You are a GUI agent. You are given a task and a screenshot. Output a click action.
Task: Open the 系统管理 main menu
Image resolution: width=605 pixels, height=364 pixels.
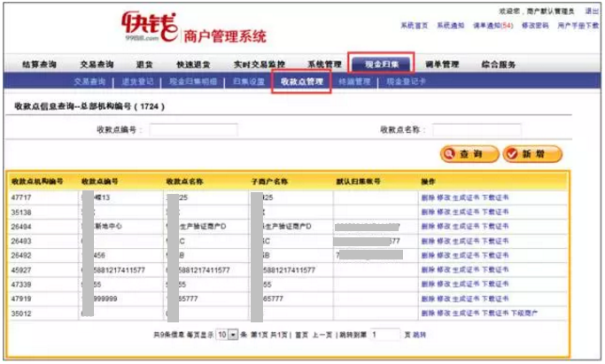(324, 65)
